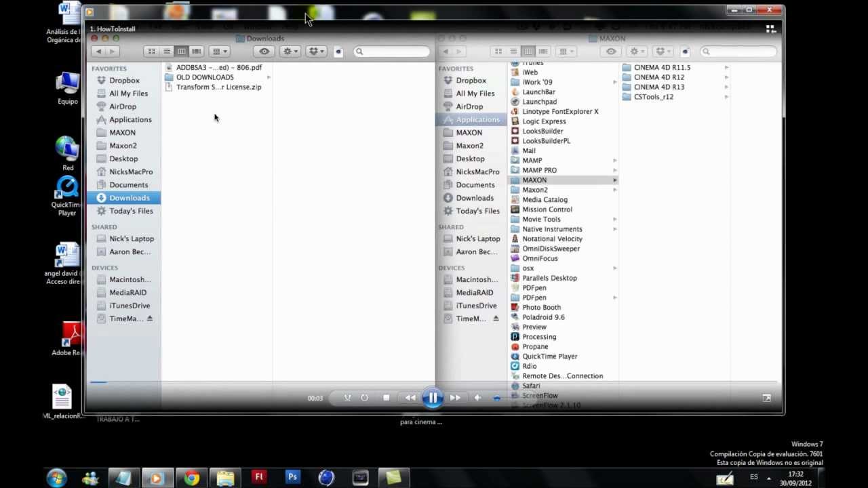Open the arrange dropdown in Downloads window
The image size is (868, 488).
(x=220, y=52)
